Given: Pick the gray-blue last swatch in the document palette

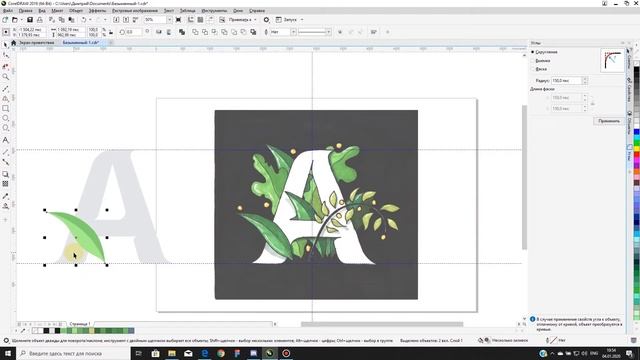Looking at the screenshot, I should 131,331.
